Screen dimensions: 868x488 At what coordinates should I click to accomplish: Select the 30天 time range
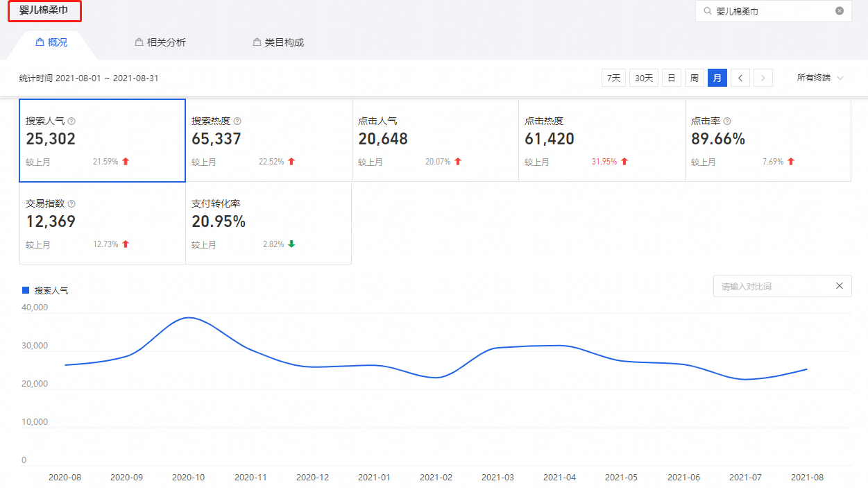(x=644, y=78)
